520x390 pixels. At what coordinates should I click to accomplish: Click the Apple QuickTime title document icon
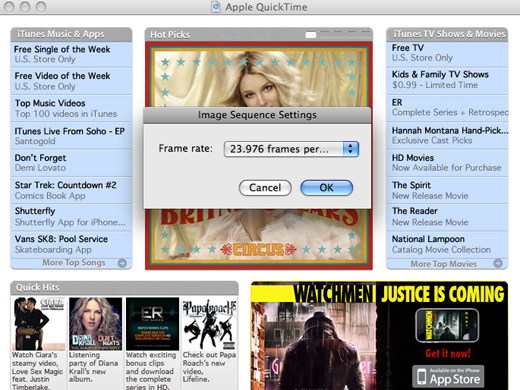(216, 7)
